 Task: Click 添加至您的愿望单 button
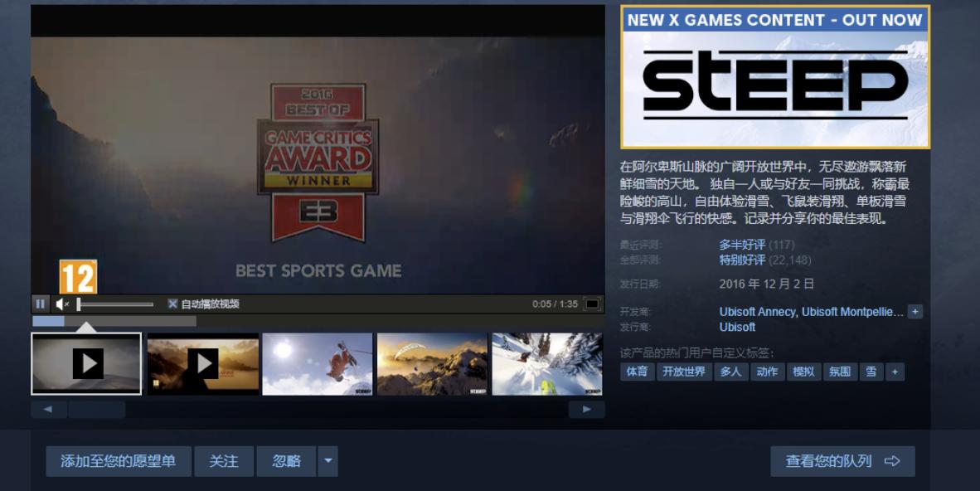tap(118, 462)
